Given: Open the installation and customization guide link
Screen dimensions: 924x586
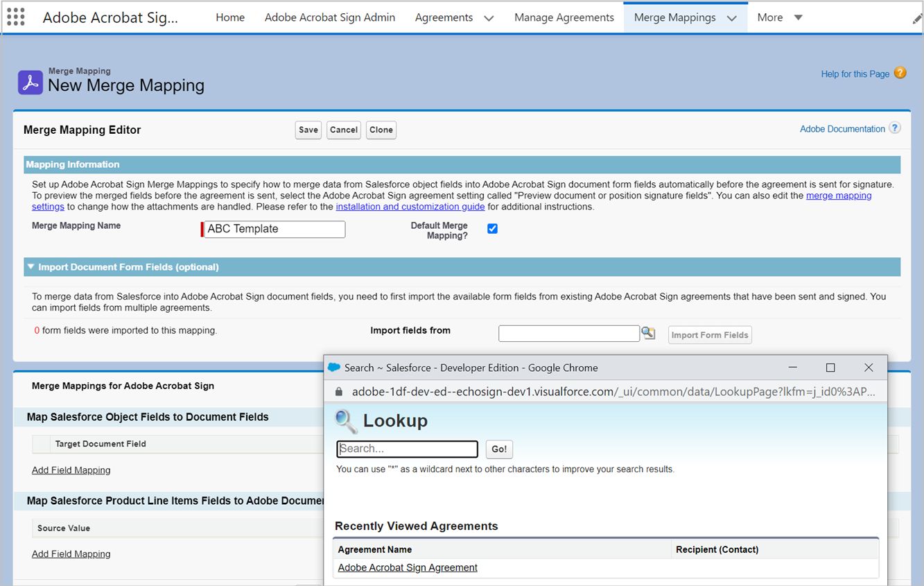Looking at the screenshot, I should coord(410,207).
